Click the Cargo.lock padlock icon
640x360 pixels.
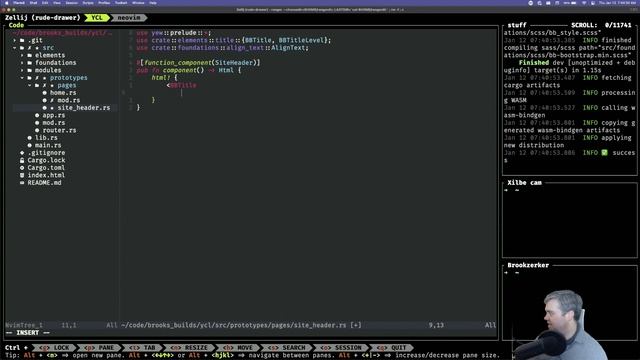tap(22, 160)
